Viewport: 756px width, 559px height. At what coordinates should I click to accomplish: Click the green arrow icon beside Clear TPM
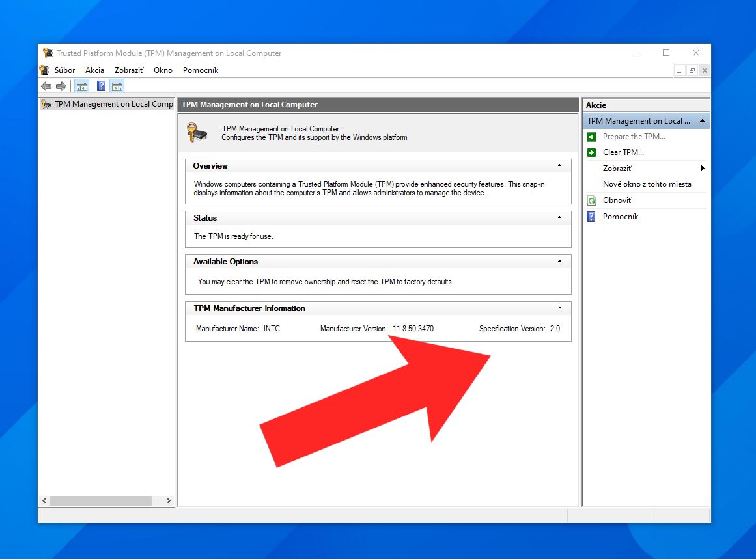pyautogui.click(x=592, y=152)
